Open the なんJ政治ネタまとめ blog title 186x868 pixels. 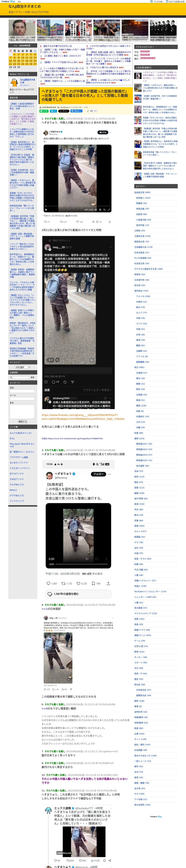[25, 6]
